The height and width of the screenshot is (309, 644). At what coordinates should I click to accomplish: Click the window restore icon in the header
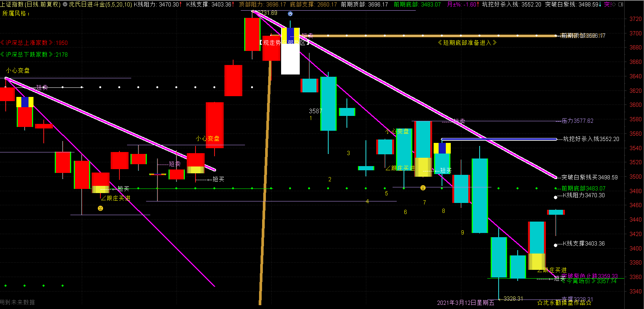621,5
